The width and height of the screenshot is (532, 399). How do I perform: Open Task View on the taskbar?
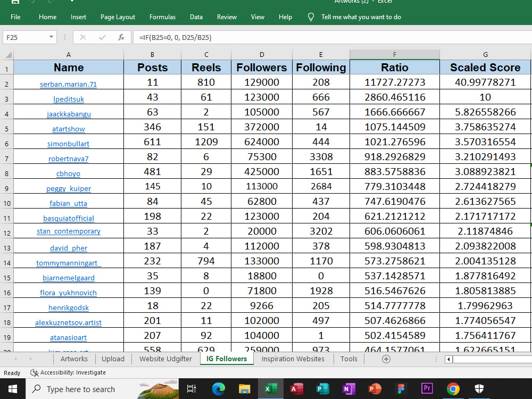192,389
